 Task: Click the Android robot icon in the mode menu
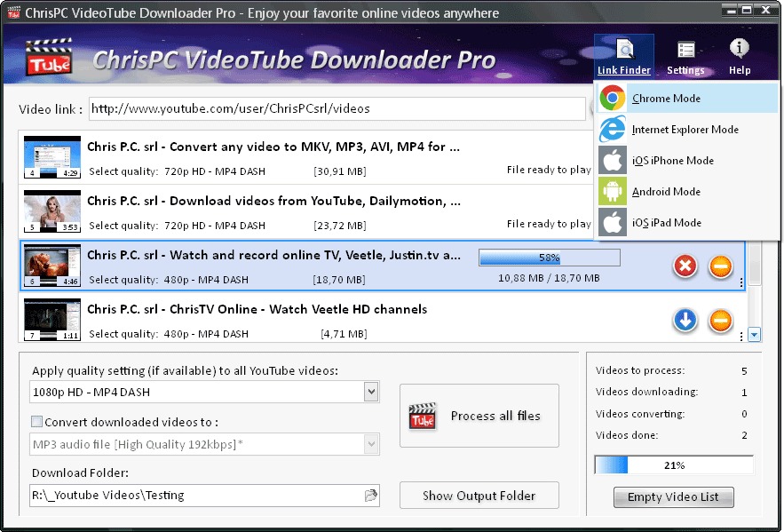tap(612, 191)
